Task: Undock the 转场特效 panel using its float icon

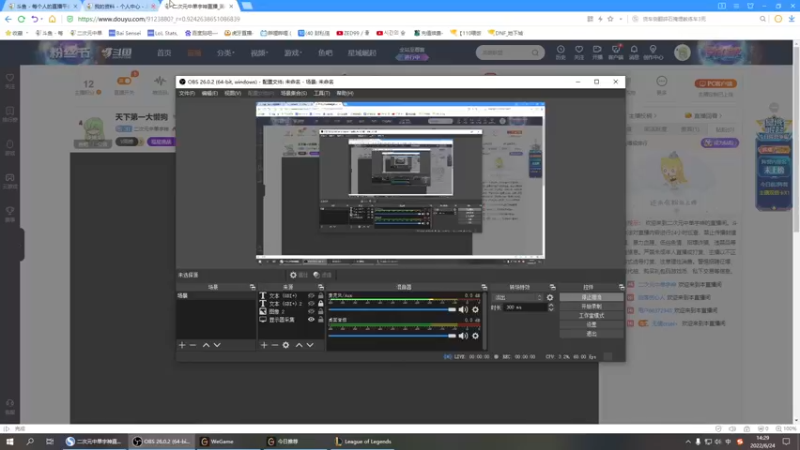Action: [553, 287]
